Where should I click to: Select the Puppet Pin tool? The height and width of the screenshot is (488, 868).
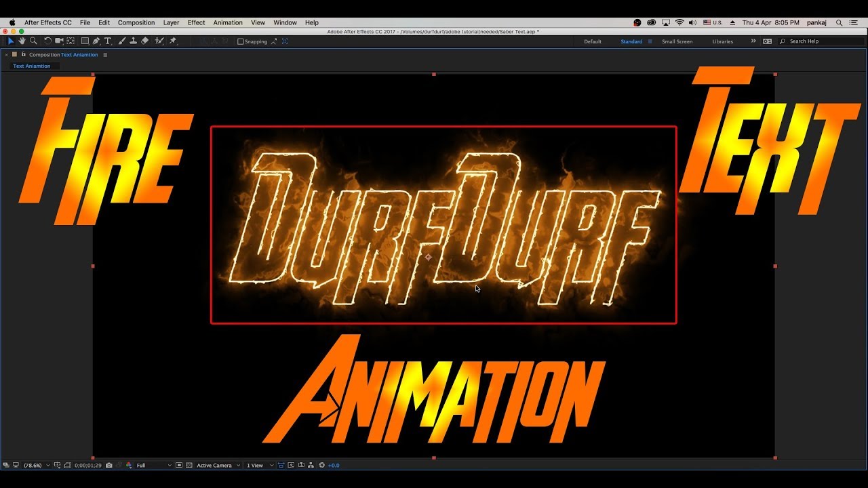click(173, 41)
